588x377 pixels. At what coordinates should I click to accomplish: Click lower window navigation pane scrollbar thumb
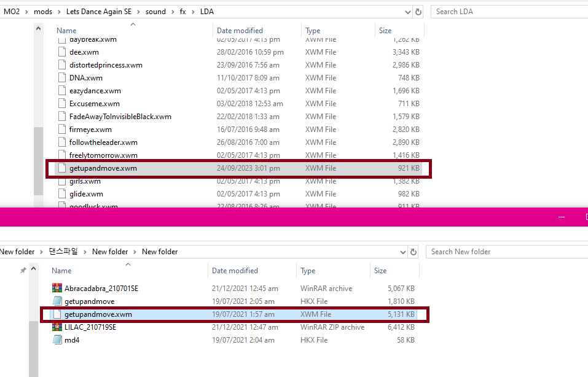33,349
